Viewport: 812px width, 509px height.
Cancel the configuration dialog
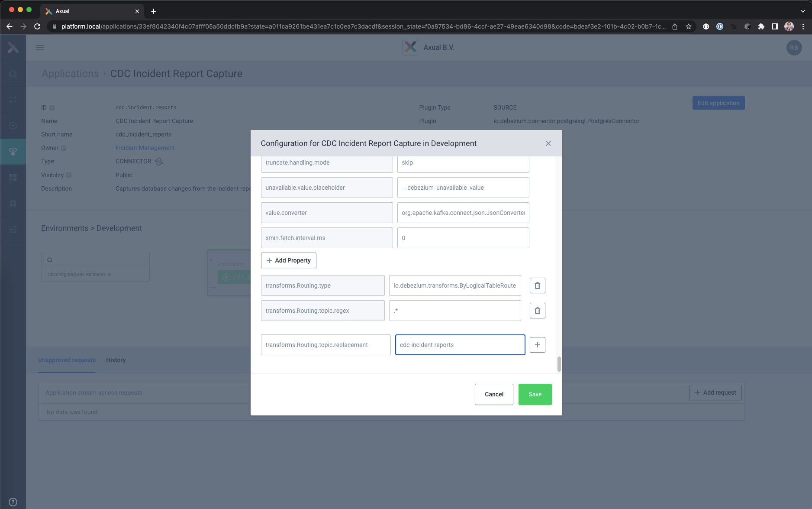pos(494,394)
